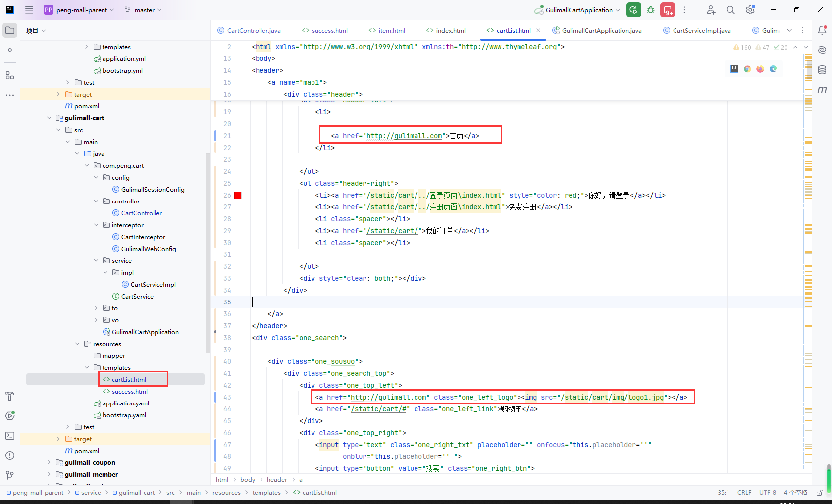Collapse the gulimall-cart module
832x504 pixels.
click(x=49, y=118)
